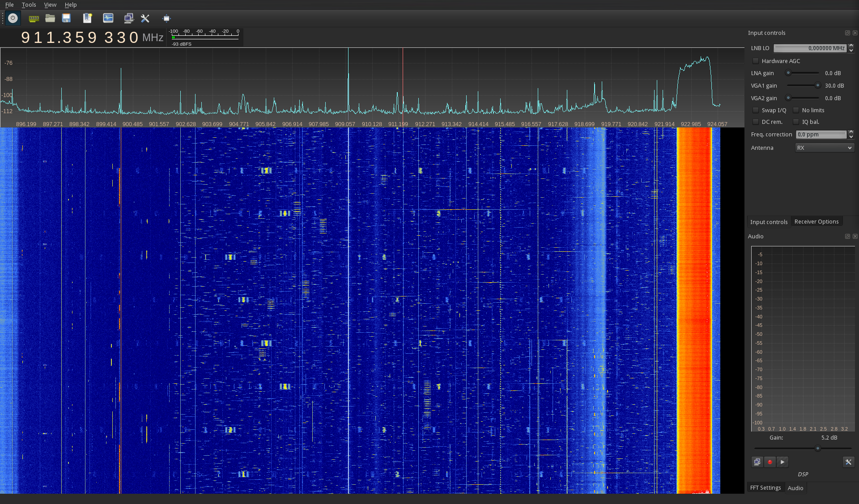Enable the IQ bal. checkbox
The image size is (859, 504).
796,122
